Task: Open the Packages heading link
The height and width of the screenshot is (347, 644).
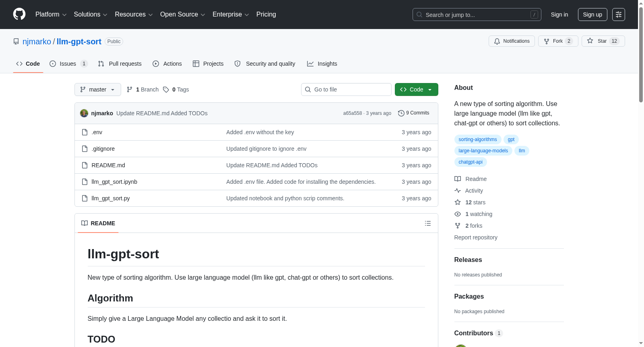Action: (469, 297)
